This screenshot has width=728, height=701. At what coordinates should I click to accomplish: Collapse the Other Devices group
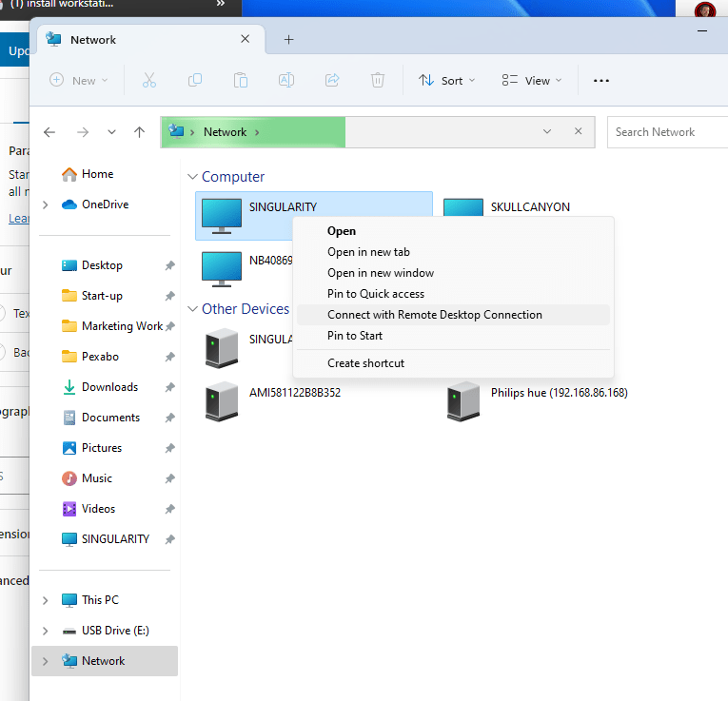[192, 309]
